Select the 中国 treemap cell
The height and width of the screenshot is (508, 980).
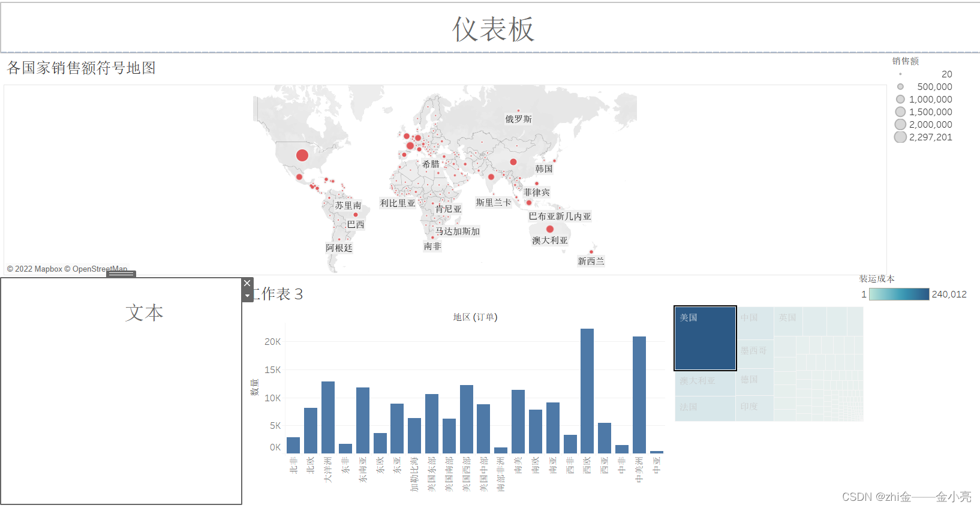755,323
